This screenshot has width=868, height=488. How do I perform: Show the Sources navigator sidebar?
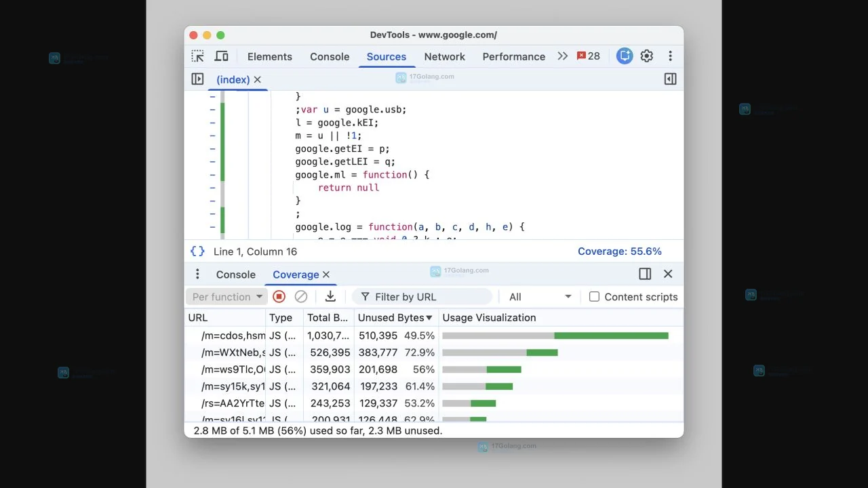click(197, 79)
